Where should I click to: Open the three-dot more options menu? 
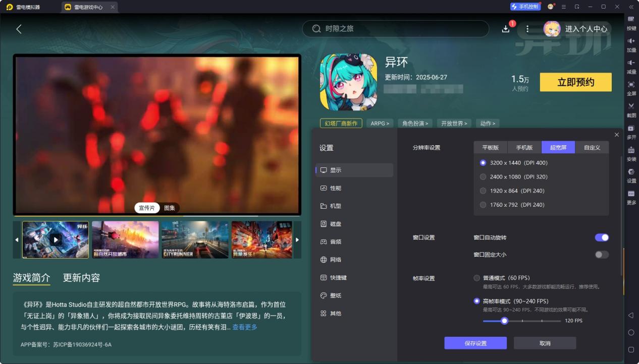click(527, 29)
